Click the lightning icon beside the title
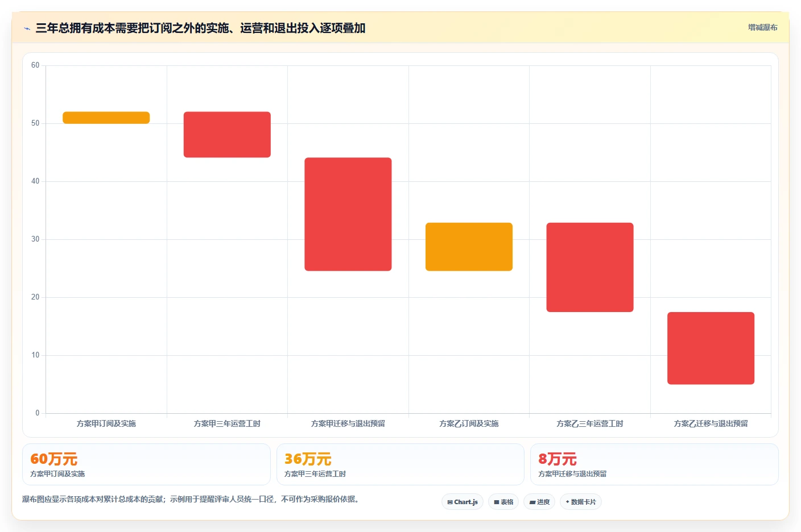Viewport: 801px width, 532px height. [27, 28]
